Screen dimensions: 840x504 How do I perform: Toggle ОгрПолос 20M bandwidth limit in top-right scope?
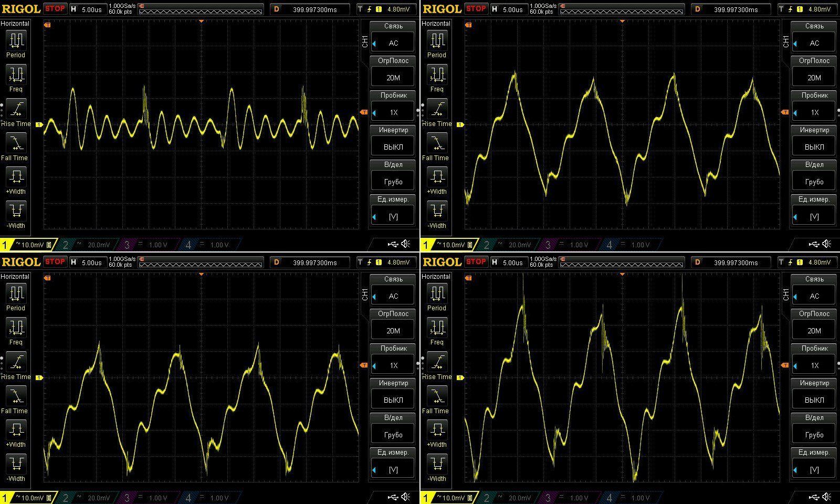pos(814,78)
